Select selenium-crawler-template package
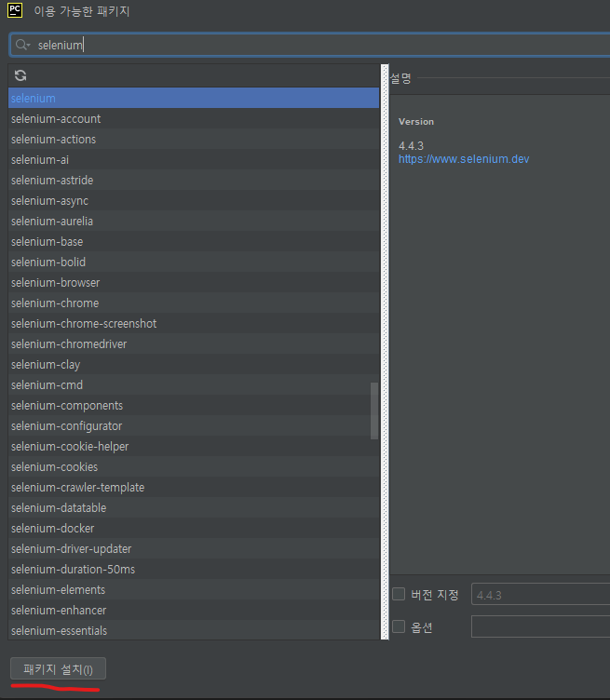 (x=194, y=488)
